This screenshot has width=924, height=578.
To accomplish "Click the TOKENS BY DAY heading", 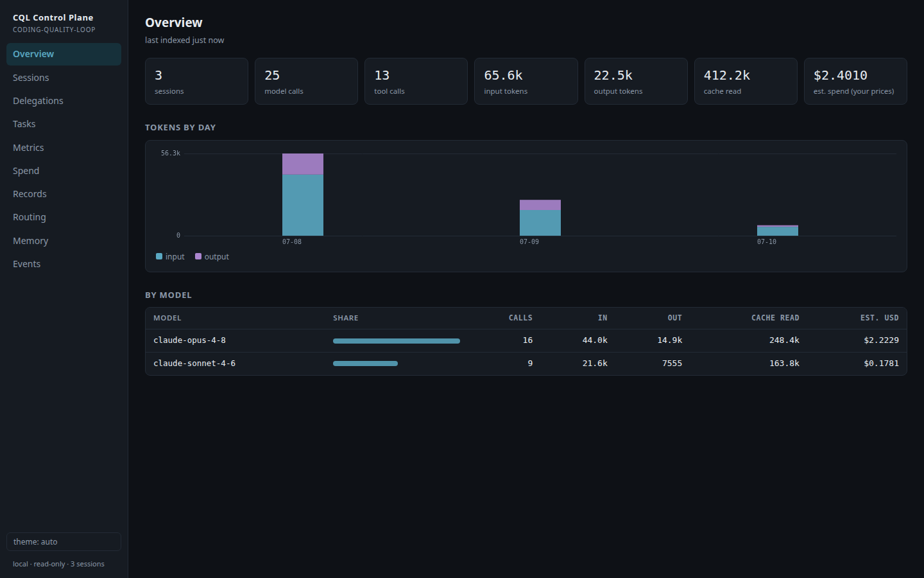I will pos(180,128).
